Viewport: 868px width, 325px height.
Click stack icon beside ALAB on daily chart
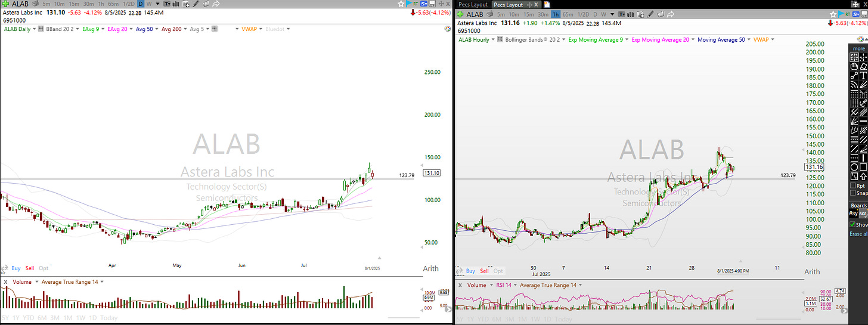[36, 4]
